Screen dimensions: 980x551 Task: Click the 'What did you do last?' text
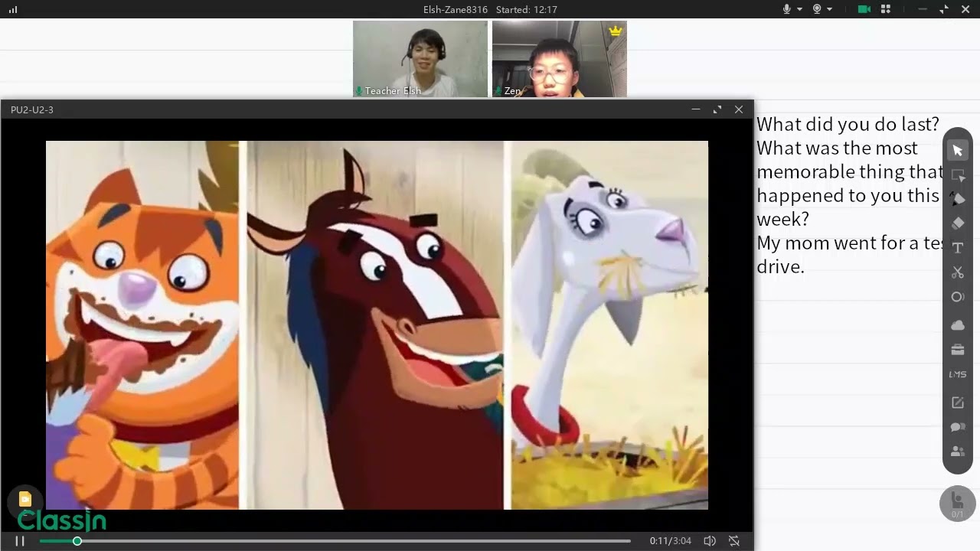pyautogui.click(x=848, y=124)
